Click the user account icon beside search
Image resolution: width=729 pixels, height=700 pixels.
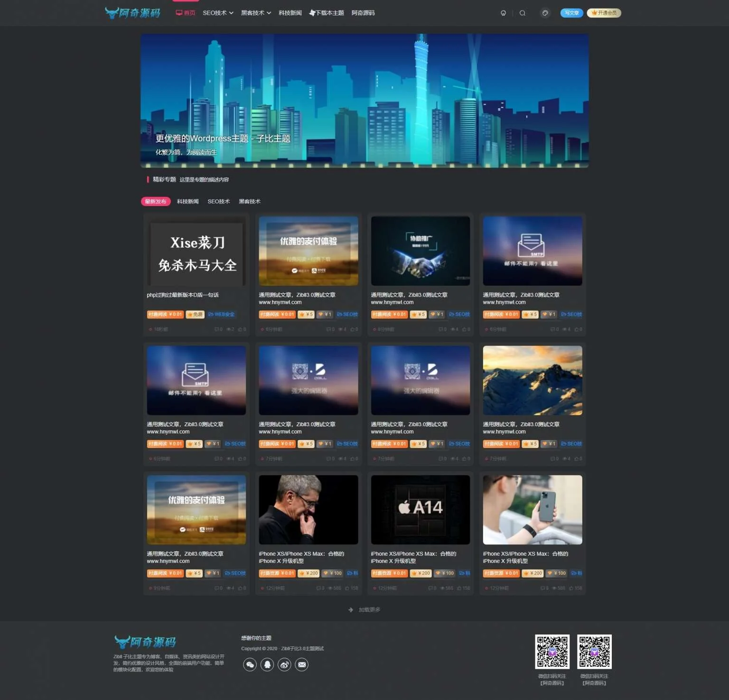pyautogui.click(x=503, y=13)
